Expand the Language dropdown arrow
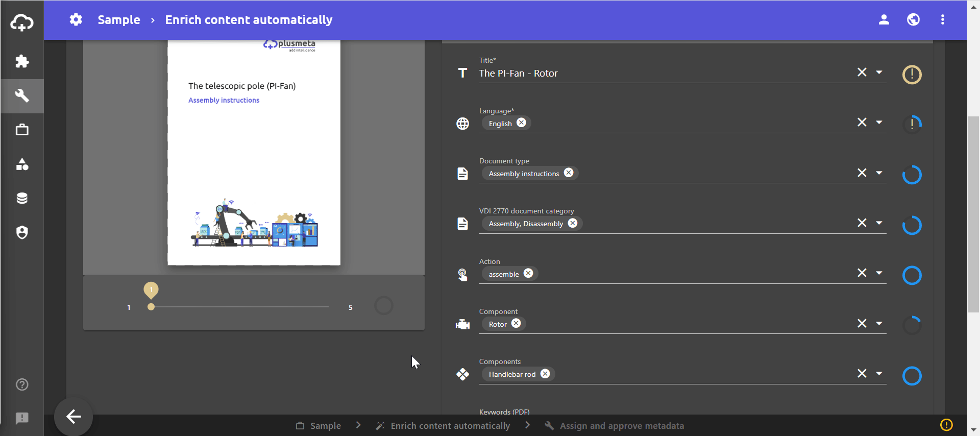Screen dimensions: 980x436 pyautogui.click(x=879, y=122)
